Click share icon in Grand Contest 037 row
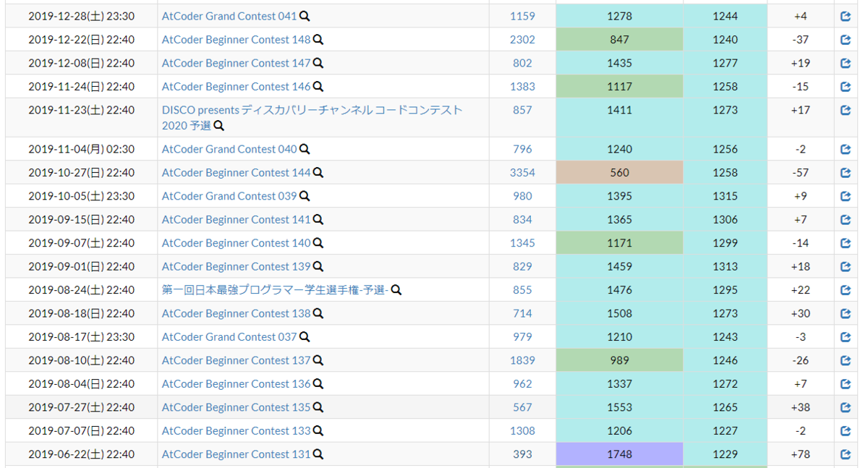 [x=846, y=337]
